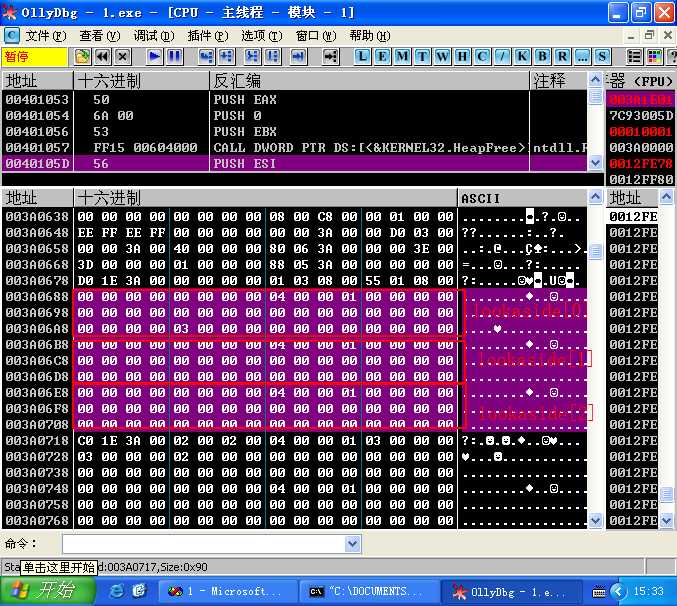This screenshot has width=677, height=606.
Task: Select the CALL HeapFree instruction line
Action: point(294,148)
